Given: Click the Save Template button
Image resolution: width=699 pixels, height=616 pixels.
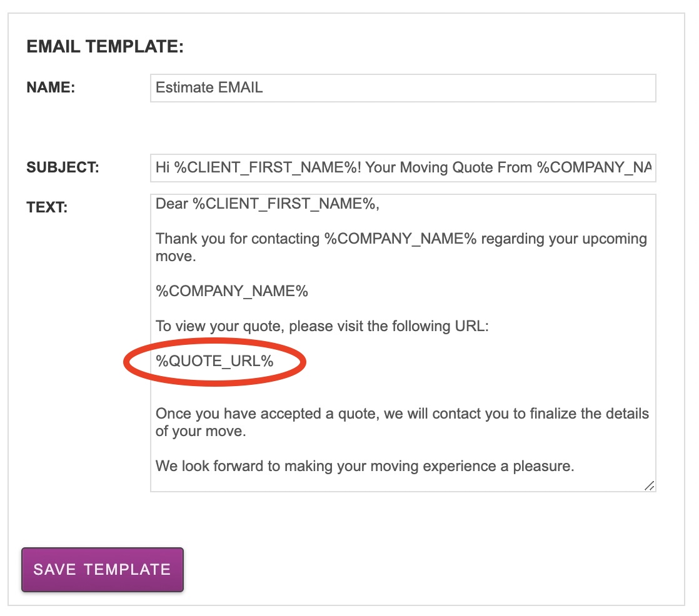Looking at the screenshot, I should (x=102, y=569).
